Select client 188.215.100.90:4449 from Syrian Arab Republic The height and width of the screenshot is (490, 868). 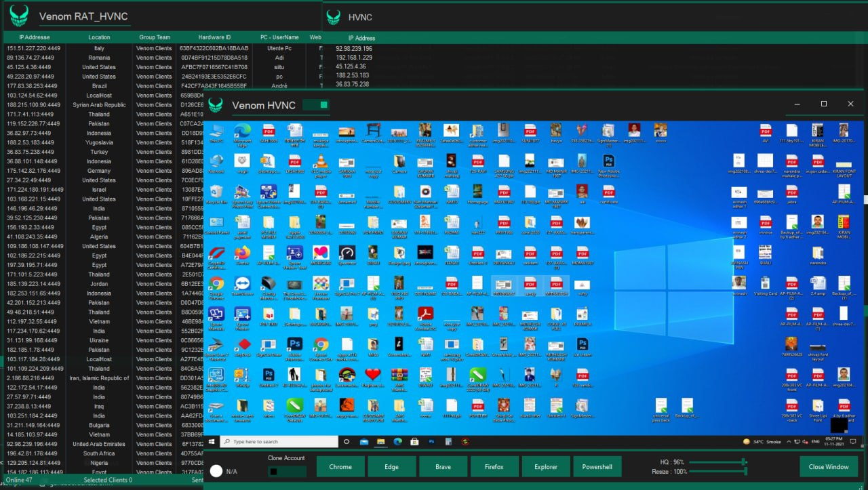pyautogui.click(x=104, y=105)
